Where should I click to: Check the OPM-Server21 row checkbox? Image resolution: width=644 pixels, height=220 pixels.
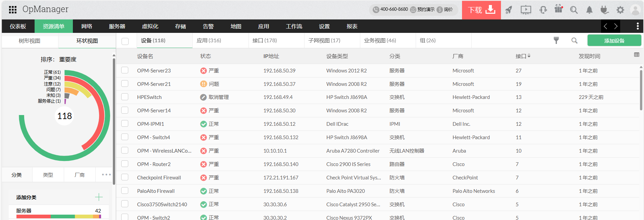tap(125, 84)
